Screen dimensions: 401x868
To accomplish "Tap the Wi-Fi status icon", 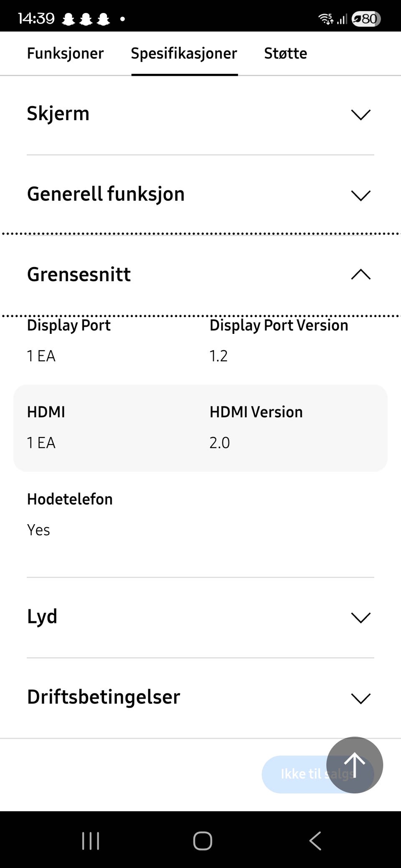I will (325, 19).
